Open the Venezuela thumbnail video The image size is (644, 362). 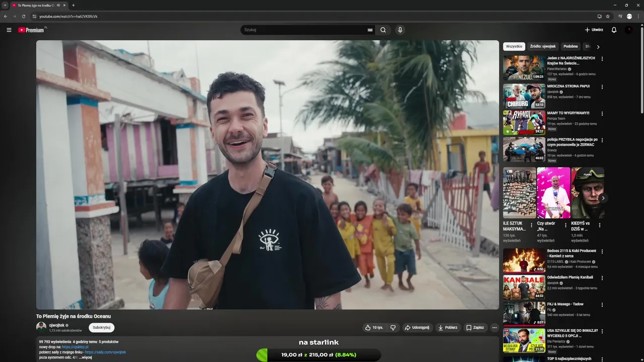[x=524, y=68]
